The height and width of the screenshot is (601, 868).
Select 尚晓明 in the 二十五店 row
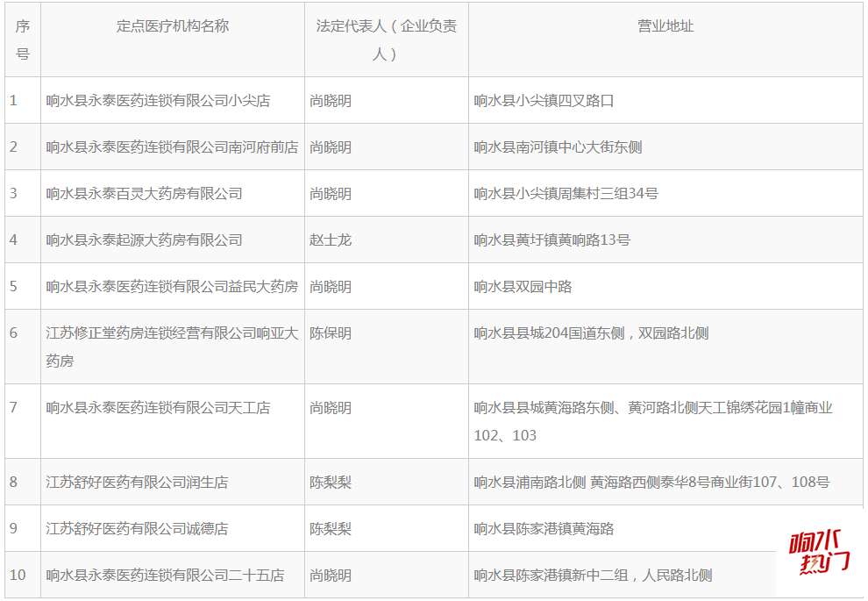(331, 576)
